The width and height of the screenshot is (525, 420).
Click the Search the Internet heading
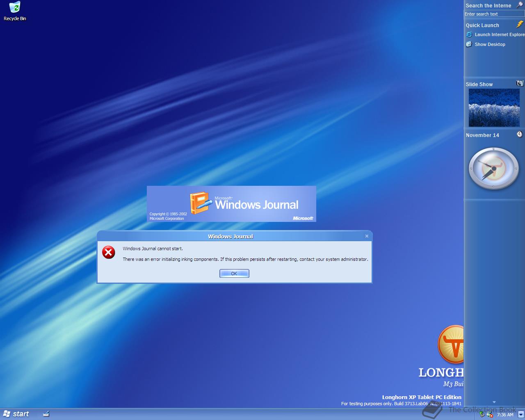pos(488,5)
